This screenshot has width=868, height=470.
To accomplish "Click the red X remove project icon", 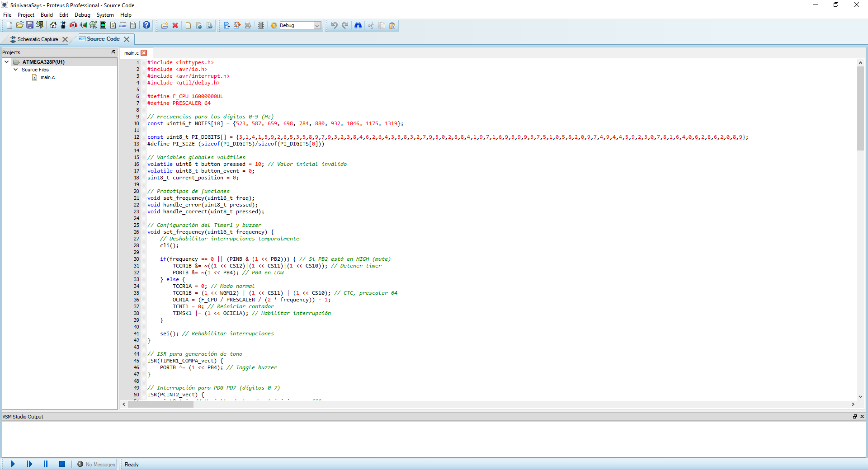I will pos(175,25).
